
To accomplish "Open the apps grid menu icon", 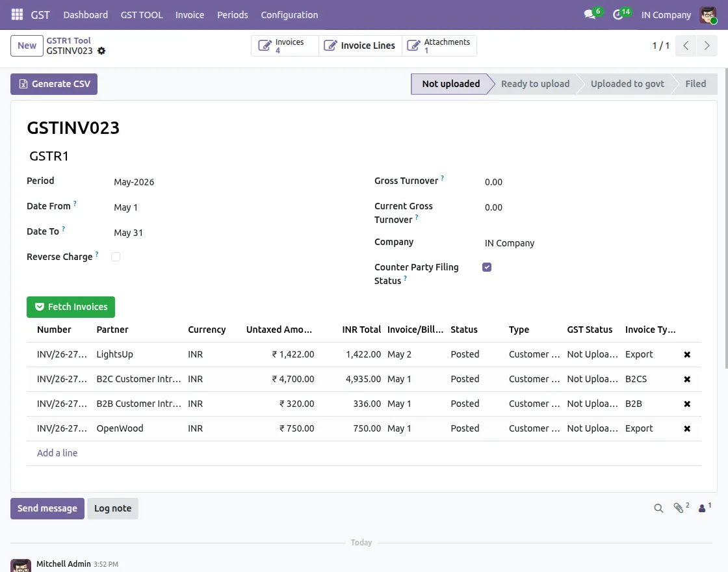I will 17,14.
